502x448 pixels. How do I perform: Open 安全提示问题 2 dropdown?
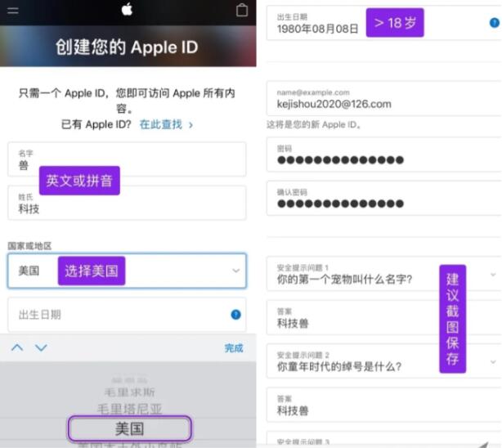click(384, 361)
